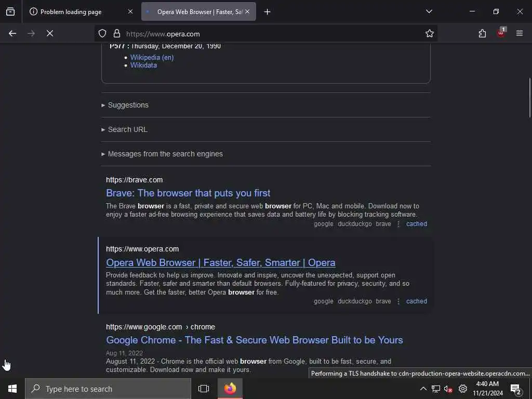This screenshot has height=399, width=532.
Task: Open the Extensions puzzle icon
Action: pos(482,33)
